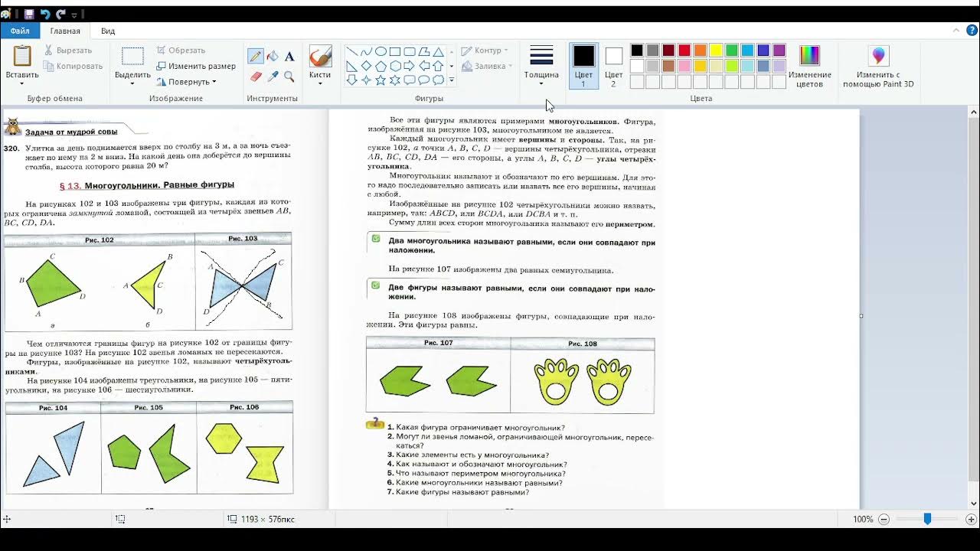Select the Color picker eyedropper tool

[273, 77]
